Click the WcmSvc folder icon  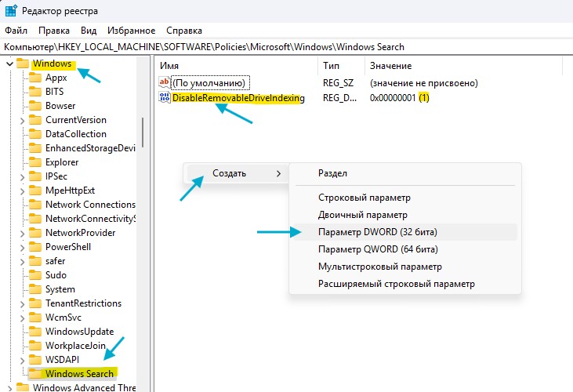click(x=35, y=318)
